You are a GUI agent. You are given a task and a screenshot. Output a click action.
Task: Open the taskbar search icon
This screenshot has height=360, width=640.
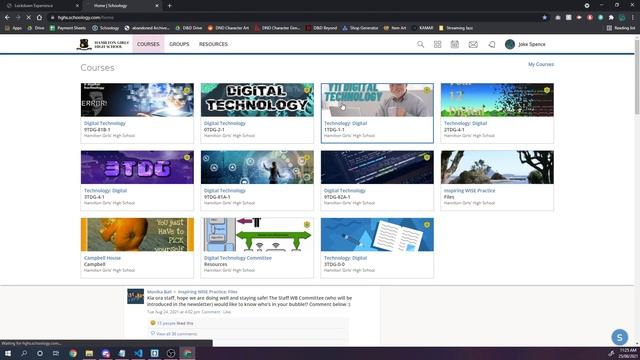24,353
